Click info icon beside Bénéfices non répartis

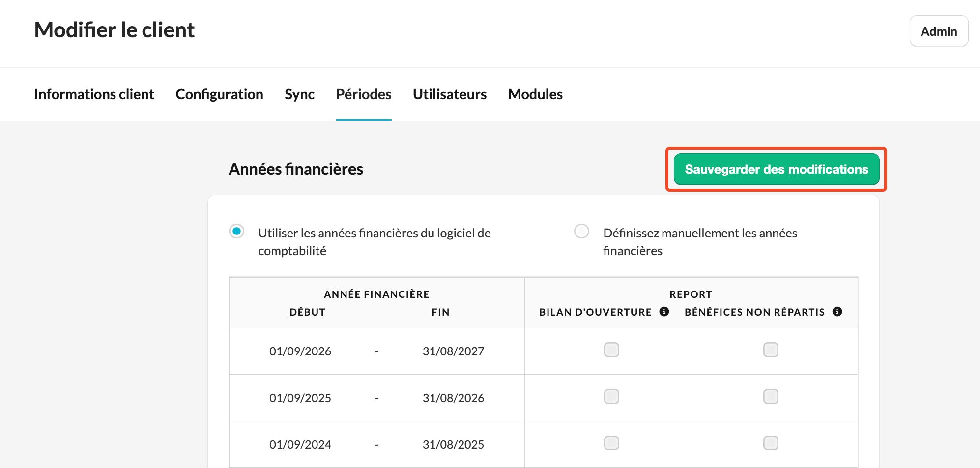tap(837, 312)
